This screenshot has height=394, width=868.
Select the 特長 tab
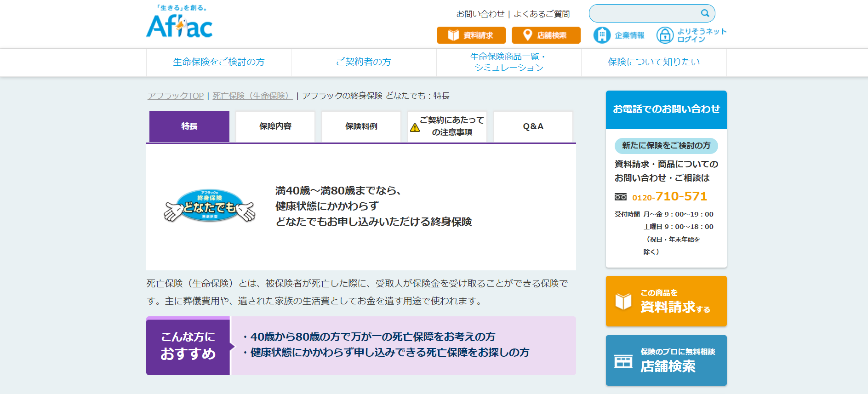coord(189,126)
